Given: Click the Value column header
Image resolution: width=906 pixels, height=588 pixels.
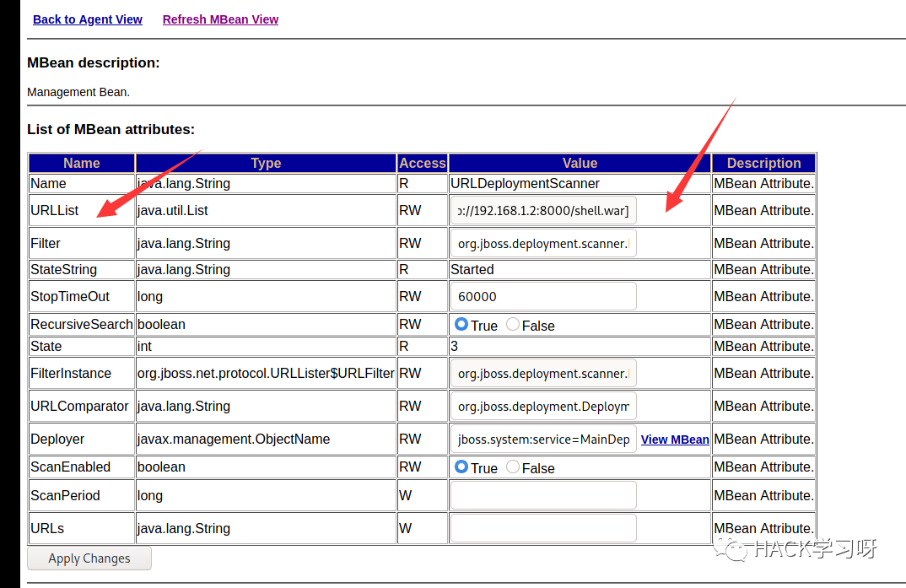Looking at the screenshot, I should point(580,163).
